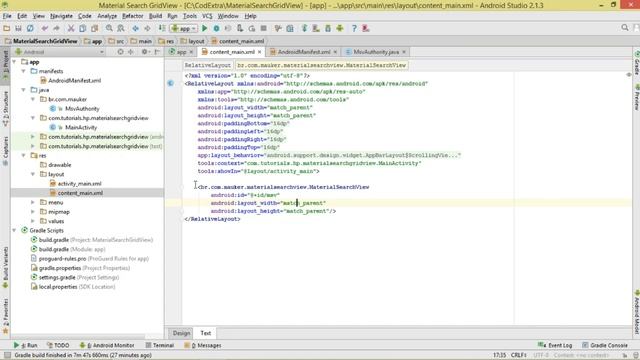Collapse the br.com.mauker package
Screen dimensions: 640x360
pyautogui.click(x=33, y=99)
